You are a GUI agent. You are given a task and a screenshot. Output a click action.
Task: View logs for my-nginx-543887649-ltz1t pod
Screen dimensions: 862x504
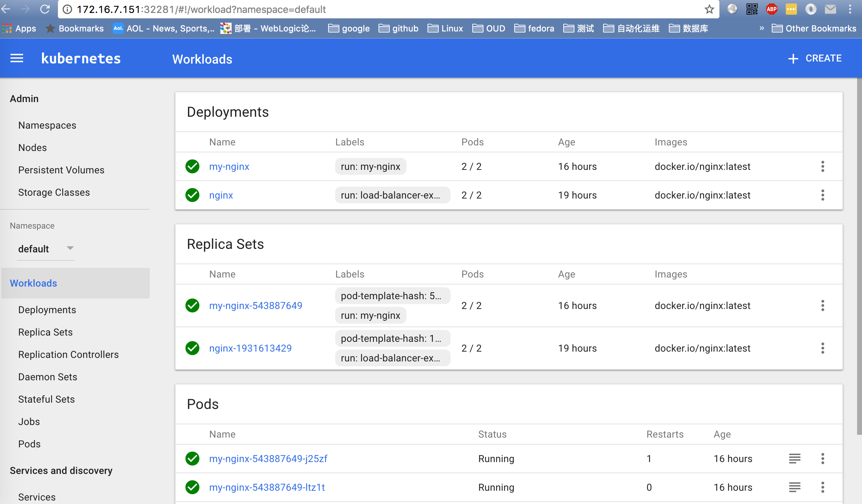(794, 487)
